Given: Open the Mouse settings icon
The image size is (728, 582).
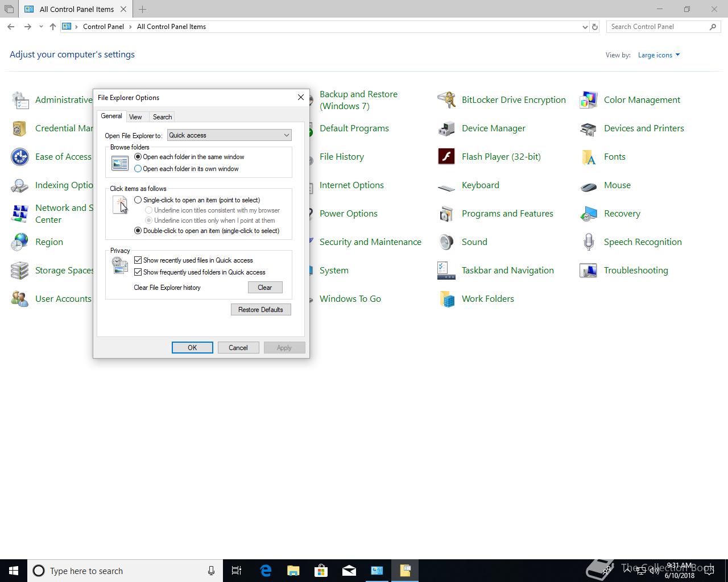Looking at the screenshot, I should coord(589,186).
